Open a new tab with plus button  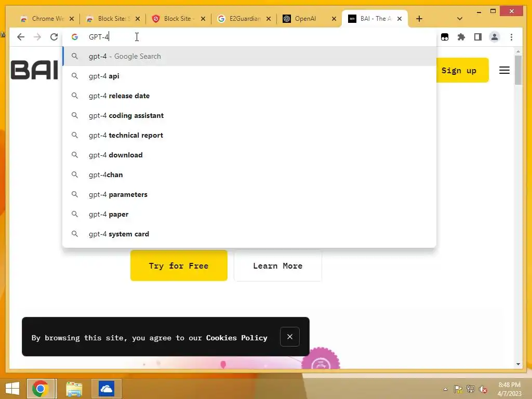point(419,19)
